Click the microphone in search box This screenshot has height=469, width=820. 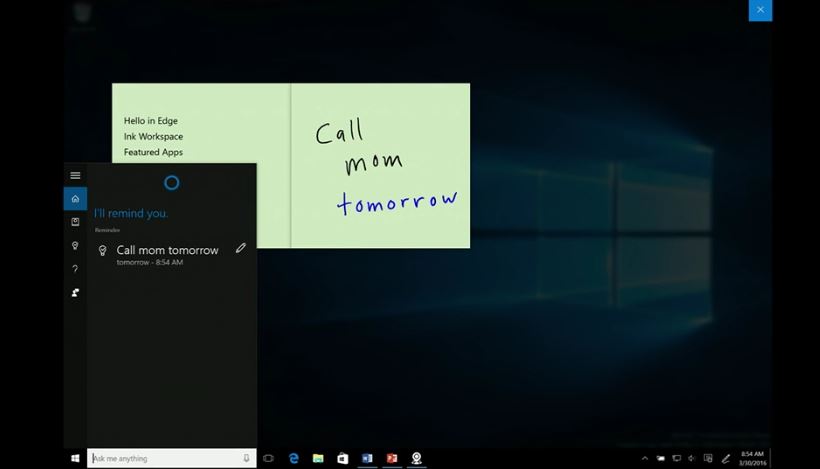(246, 458)
